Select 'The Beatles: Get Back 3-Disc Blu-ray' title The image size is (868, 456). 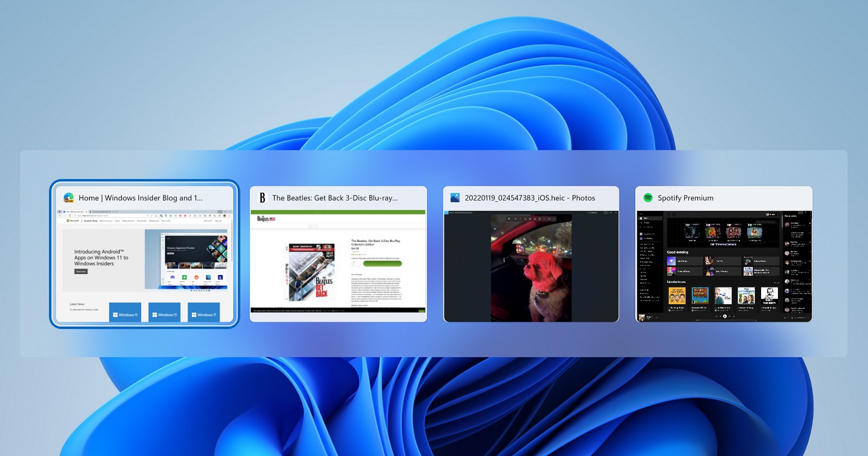coord(335,198)
